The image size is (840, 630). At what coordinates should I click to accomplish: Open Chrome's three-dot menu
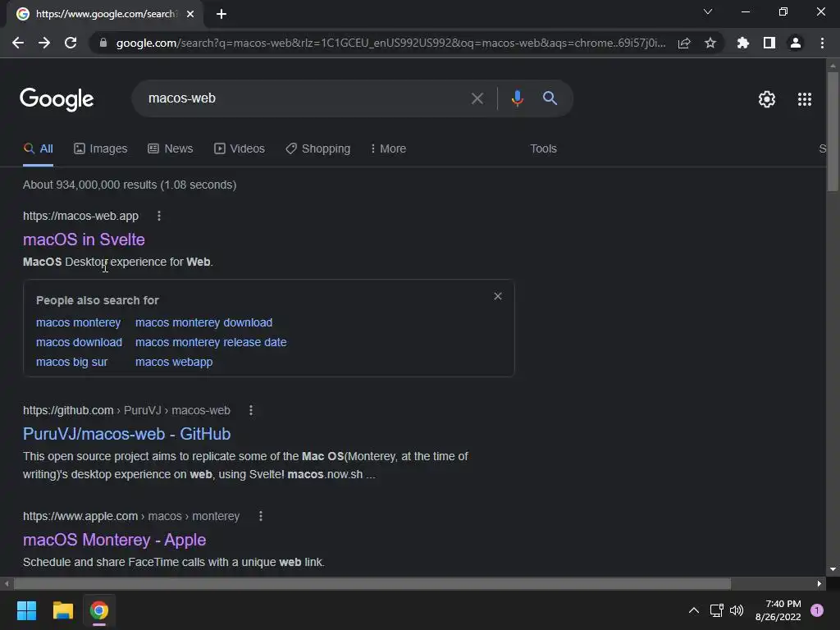click(x=822, y=43)
